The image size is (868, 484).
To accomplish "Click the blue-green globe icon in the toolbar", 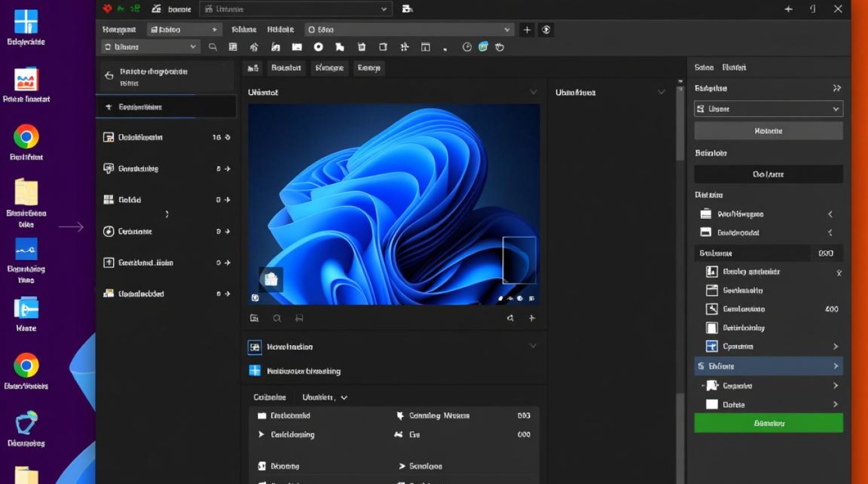I will tap(483, 47).
